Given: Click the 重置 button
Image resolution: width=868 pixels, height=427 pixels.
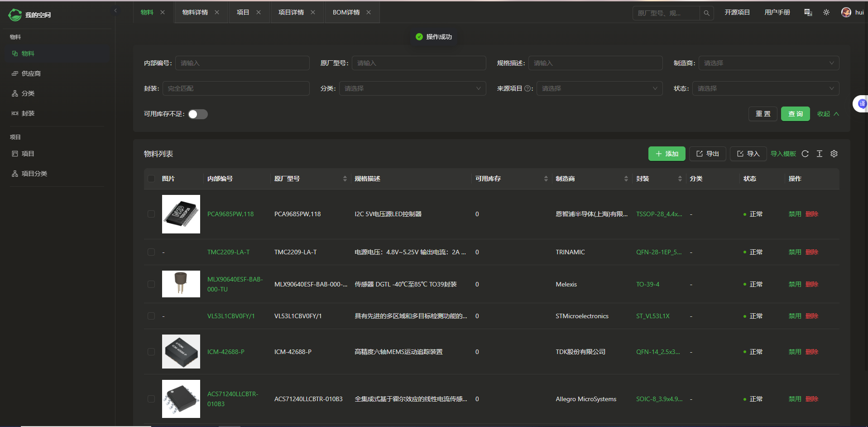Looking at the screenshot, I should [x=763, y=114].
